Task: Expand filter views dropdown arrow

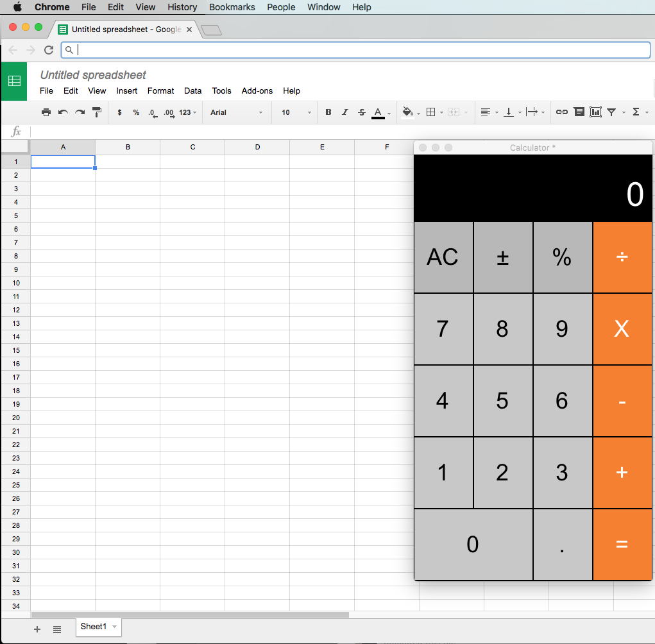Action: (x=624, y=113)
